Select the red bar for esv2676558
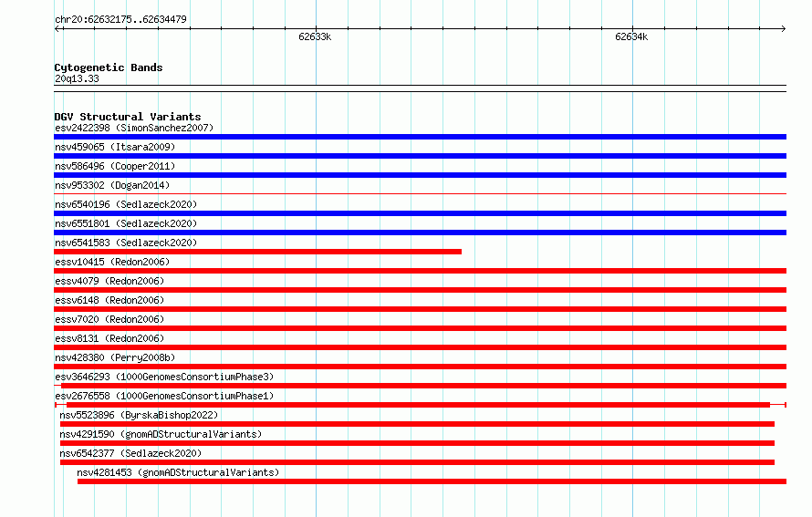The image size is (812, 517). click(x=420, y=405)
